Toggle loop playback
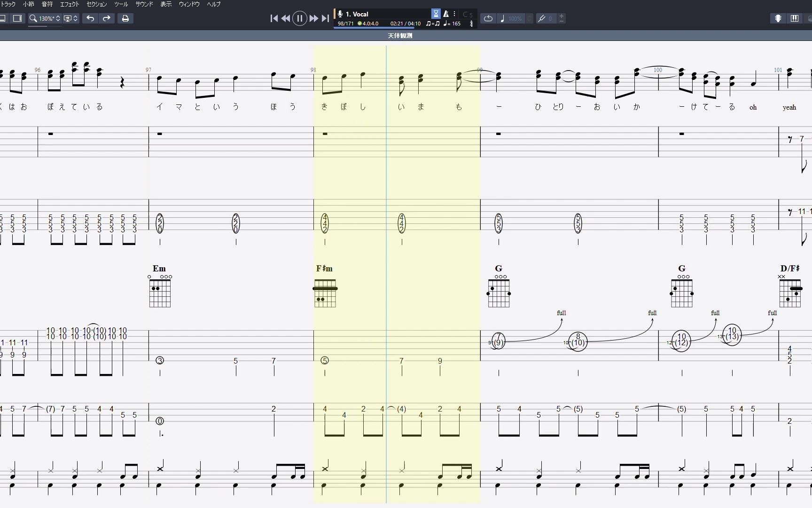 488,18
